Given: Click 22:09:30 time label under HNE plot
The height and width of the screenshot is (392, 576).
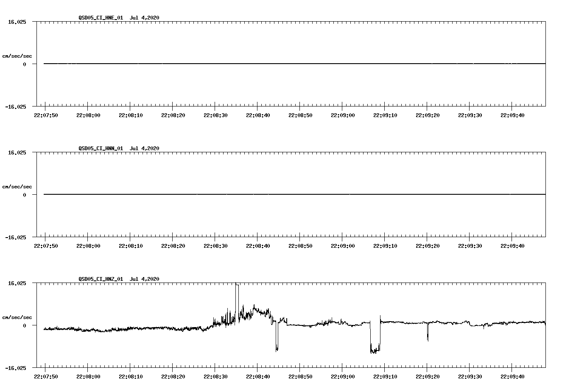Looking at the screenshot, I should click(x=470, y=115).
